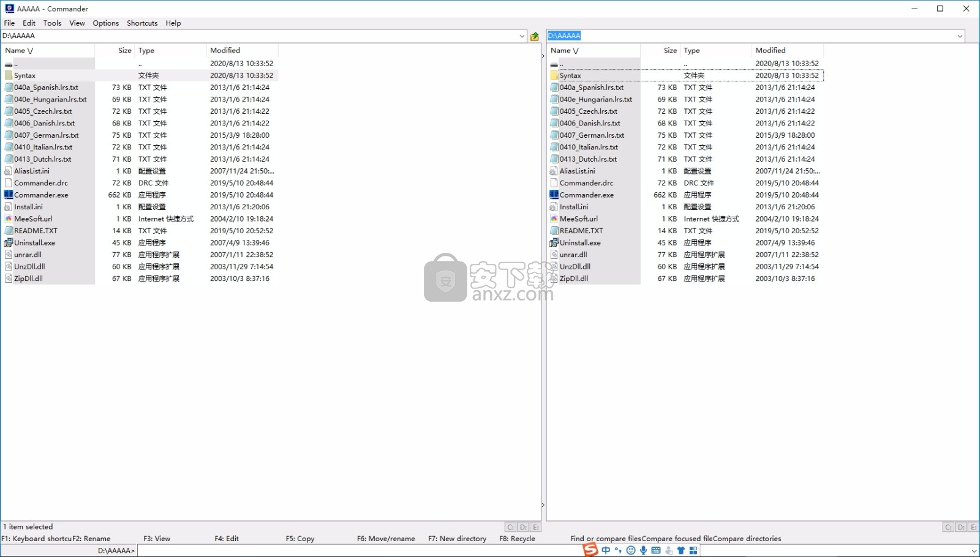
Task: Open the View menu
Action: click(x=77, y=23)
